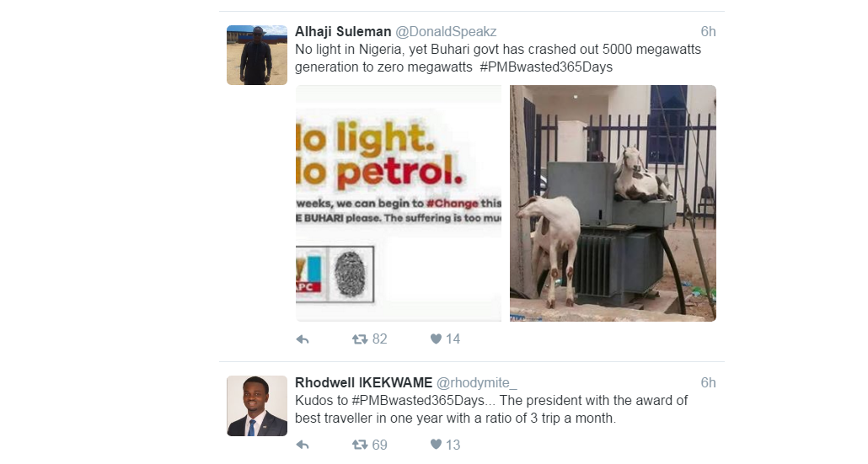
Task: Open the @rhodymite_ handle link
Action: pos(477,382)
